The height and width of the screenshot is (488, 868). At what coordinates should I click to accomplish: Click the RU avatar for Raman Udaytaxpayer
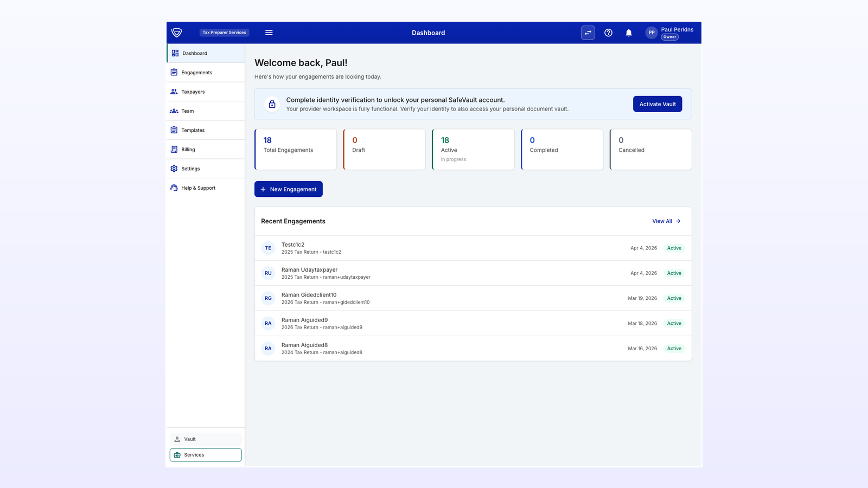click(x=268, y=273)
